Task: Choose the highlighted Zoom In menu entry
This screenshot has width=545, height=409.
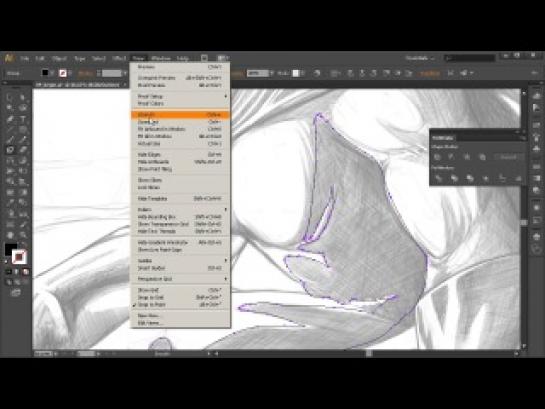Action: tap(180, 115)
